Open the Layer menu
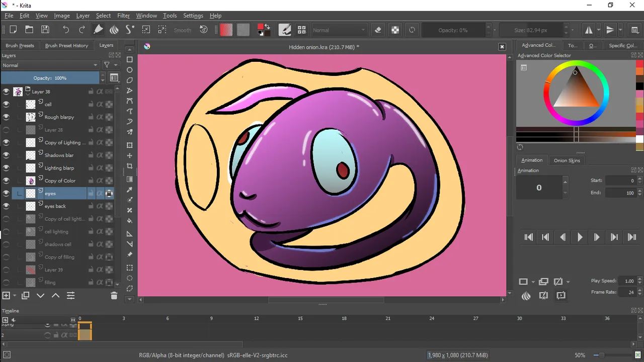The width and height of the screenshot is (644, 362). [x=83, y=16]
